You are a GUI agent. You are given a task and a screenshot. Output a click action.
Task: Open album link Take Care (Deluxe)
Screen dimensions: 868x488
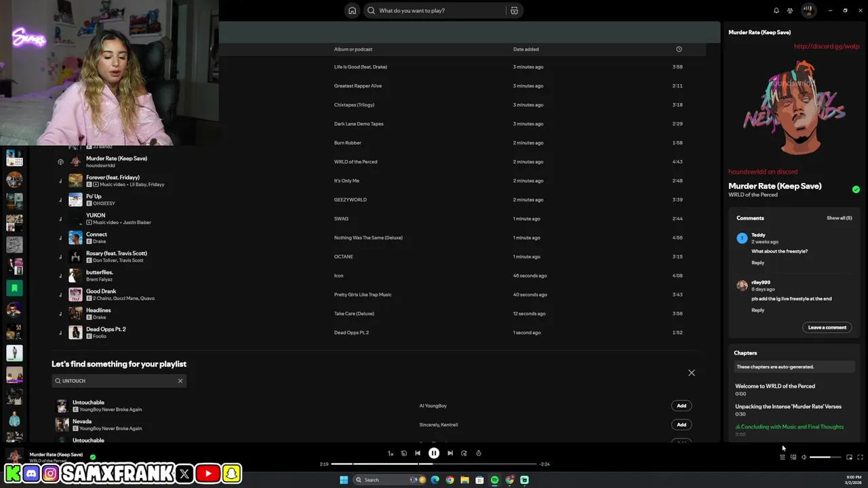pyautogui.click(x=354, y=314)
